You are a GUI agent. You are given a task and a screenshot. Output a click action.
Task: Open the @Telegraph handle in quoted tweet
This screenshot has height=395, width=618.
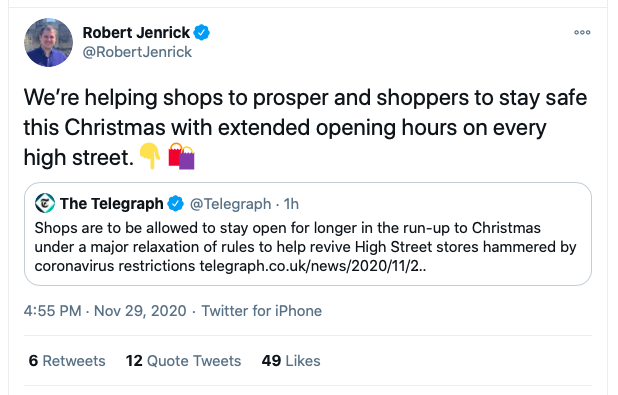(x=230, y=204)
